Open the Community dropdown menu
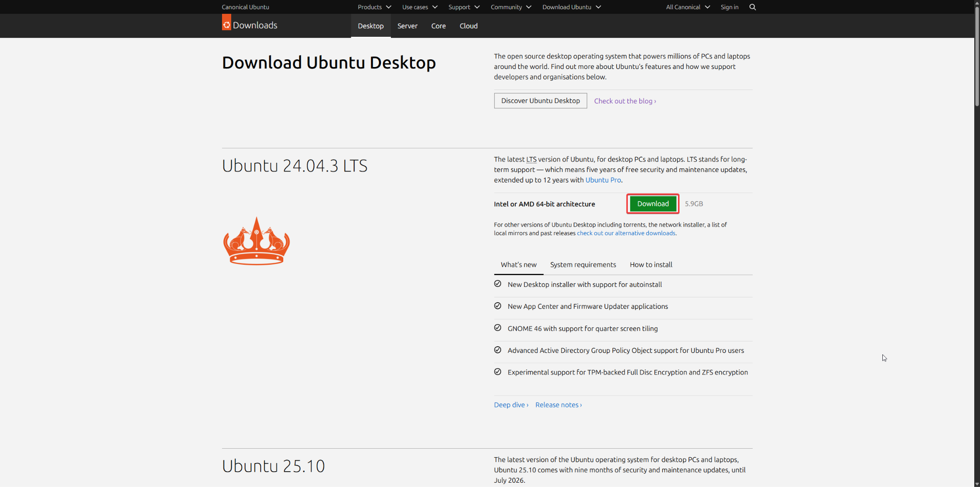The image size is (980, 487). (x=511, y=7)
